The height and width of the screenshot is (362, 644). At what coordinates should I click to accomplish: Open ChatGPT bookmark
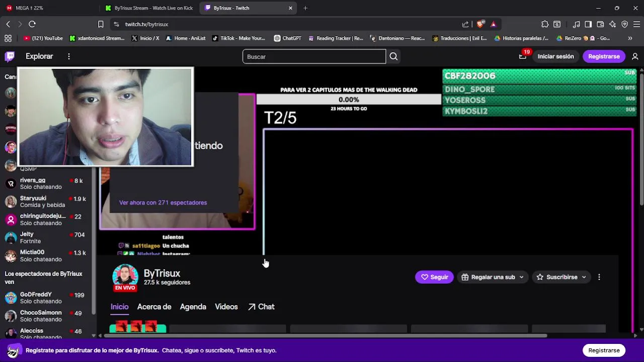pyautogui.click(x=288, y=38)
